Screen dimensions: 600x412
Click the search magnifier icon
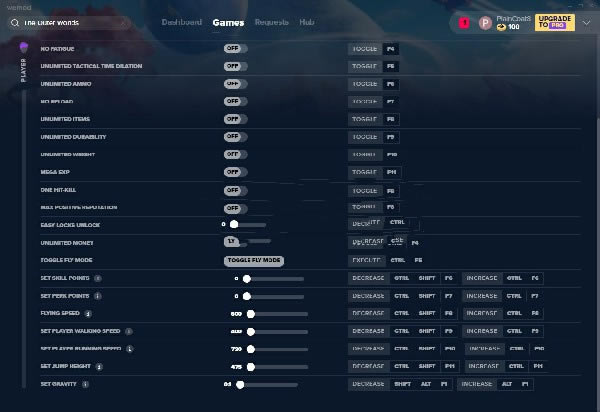[x=16, y=22]
